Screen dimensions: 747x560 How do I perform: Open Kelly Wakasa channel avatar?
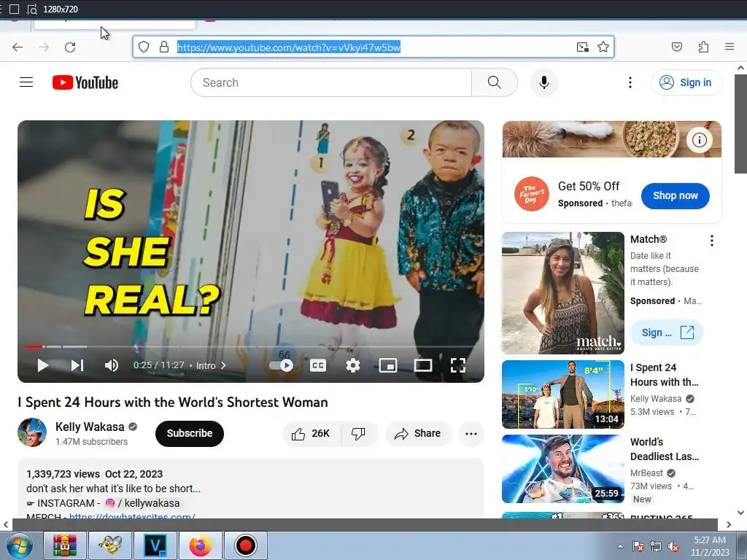point(32,432)
